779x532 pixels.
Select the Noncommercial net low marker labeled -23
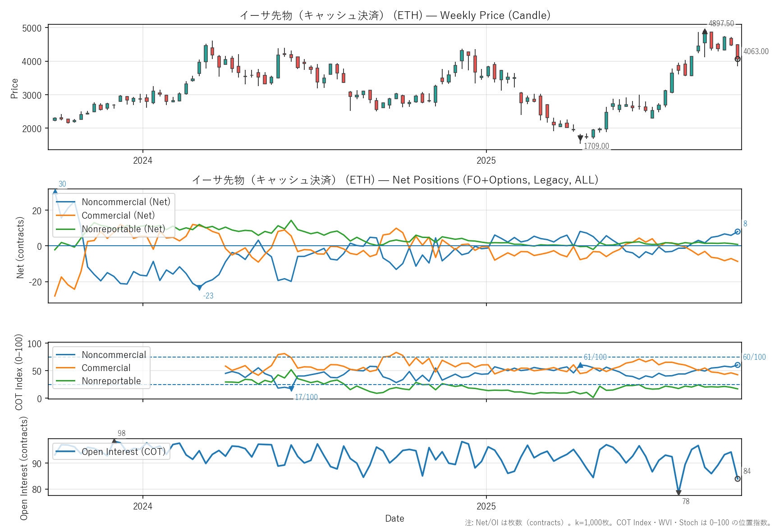tap(199, 288)
